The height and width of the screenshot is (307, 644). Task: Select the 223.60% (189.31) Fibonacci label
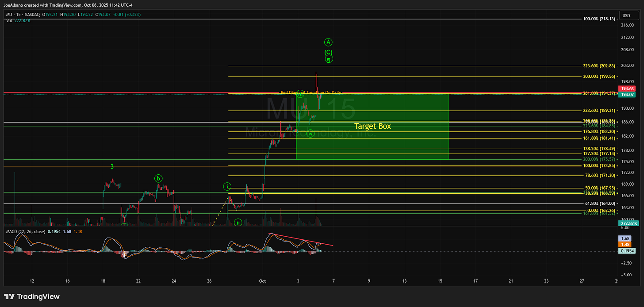click(599, 111)
